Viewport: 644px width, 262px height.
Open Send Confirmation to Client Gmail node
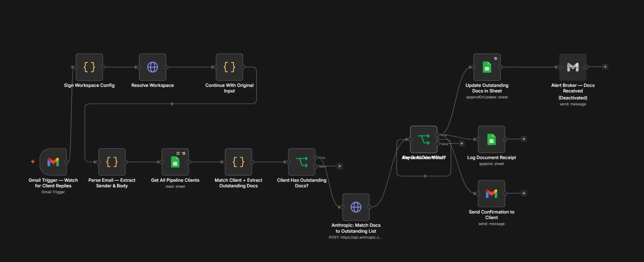pyautogui.click(x=491, y=194)
